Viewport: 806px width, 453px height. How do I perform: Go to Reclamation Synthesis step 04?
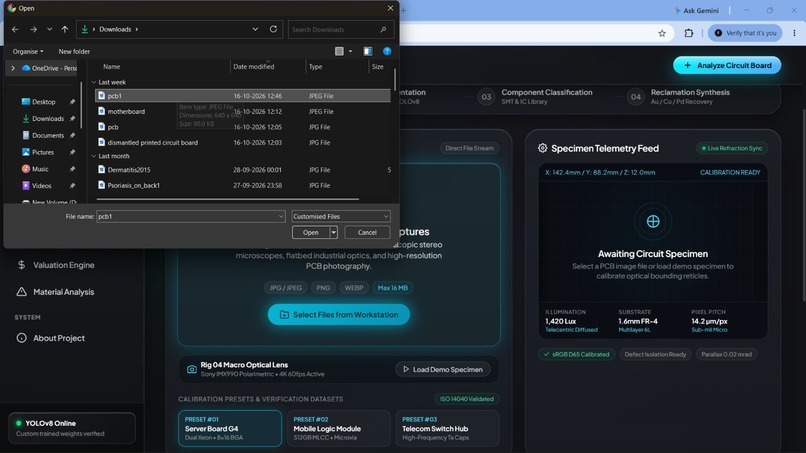[679, 97]
